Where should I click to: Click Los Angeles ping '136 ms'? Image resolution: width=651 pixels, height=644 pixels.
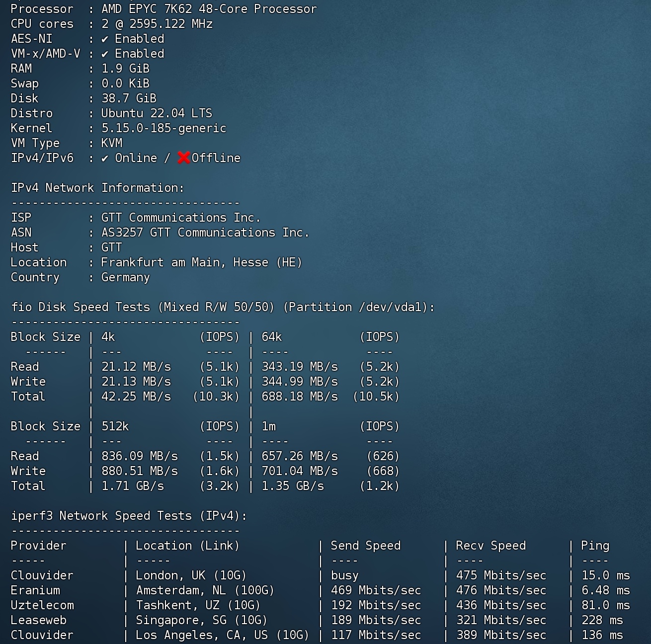tap(602, 635)
